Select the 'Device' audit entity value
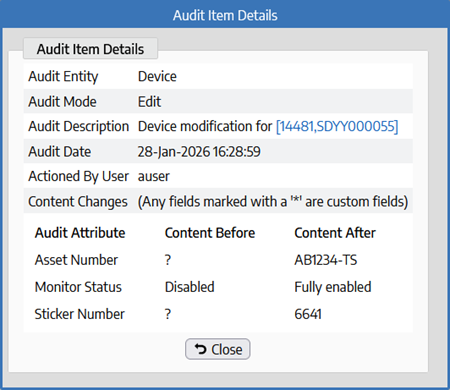 tap(157, 76)
